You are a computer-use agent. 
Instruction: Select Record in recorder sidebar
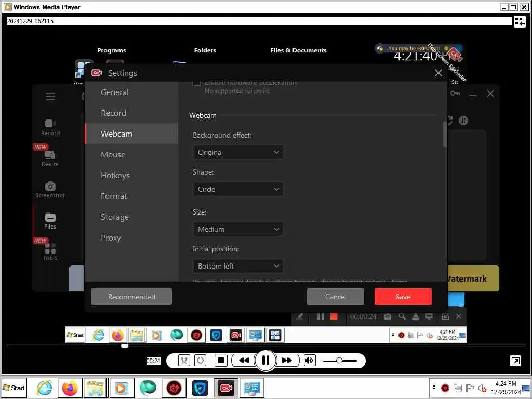[50, 128]
